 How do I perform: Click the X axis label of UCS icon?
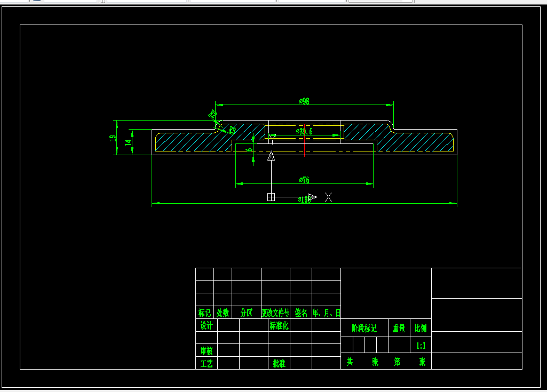(x=328, y=197)
